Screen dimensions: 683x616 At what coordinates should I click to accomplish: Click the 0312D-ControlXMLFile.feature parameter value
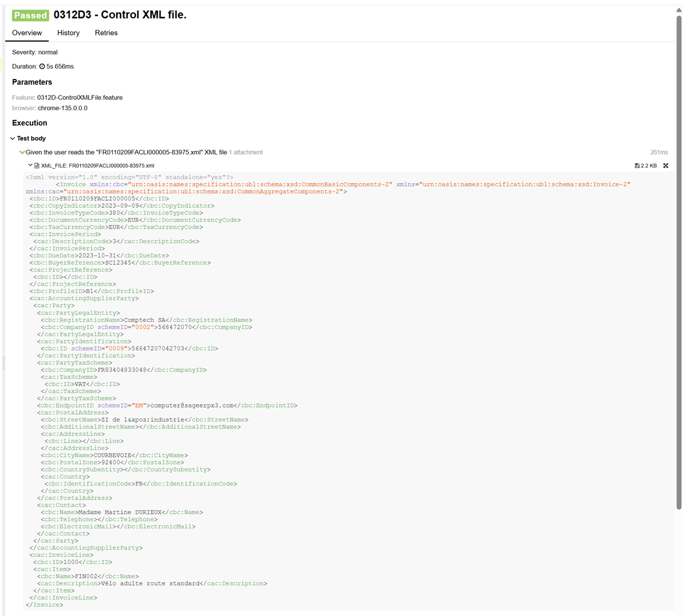[80, 98]
